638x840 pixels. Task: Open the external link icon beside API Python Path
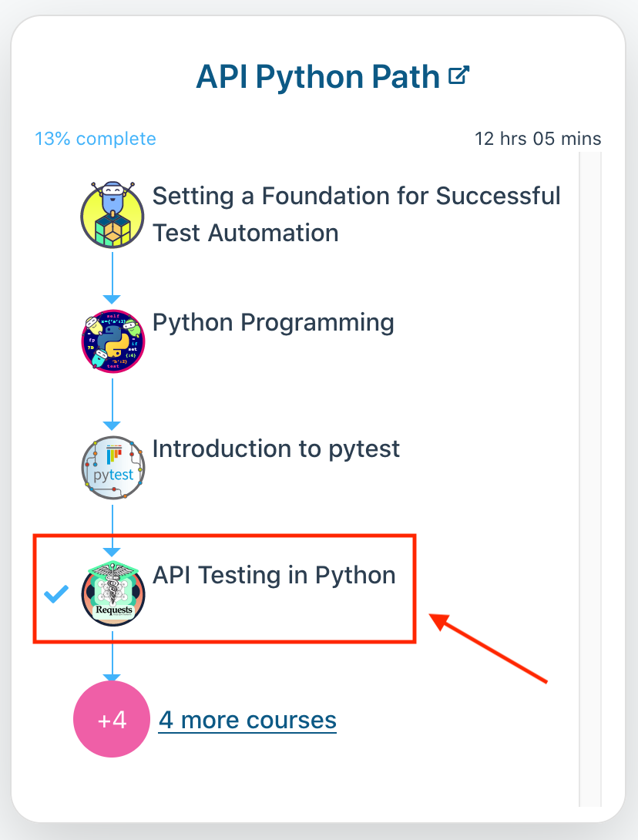pyautogui.click(x=458, y=75)
